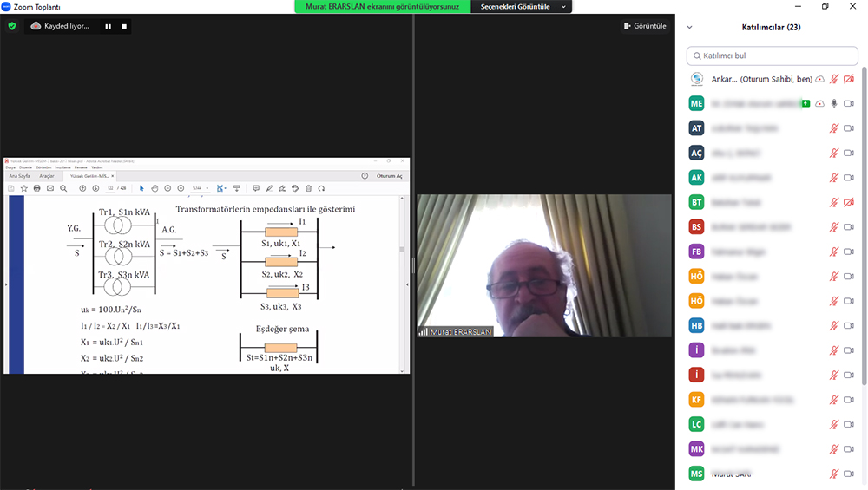Toggle the video icon for participant BT
This screenshot has width=868, height=490.
849,202
